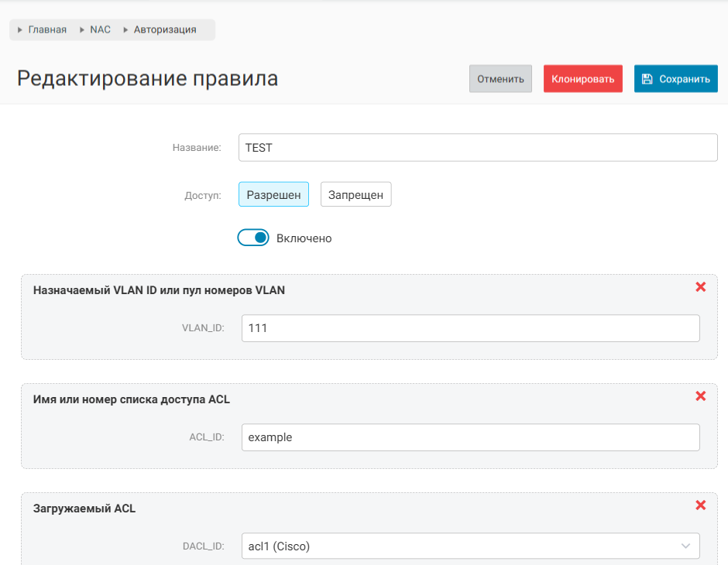Go to Главная breadcrumb link
This screenshot has width=728, height=565.
click(x=47, y=30)
